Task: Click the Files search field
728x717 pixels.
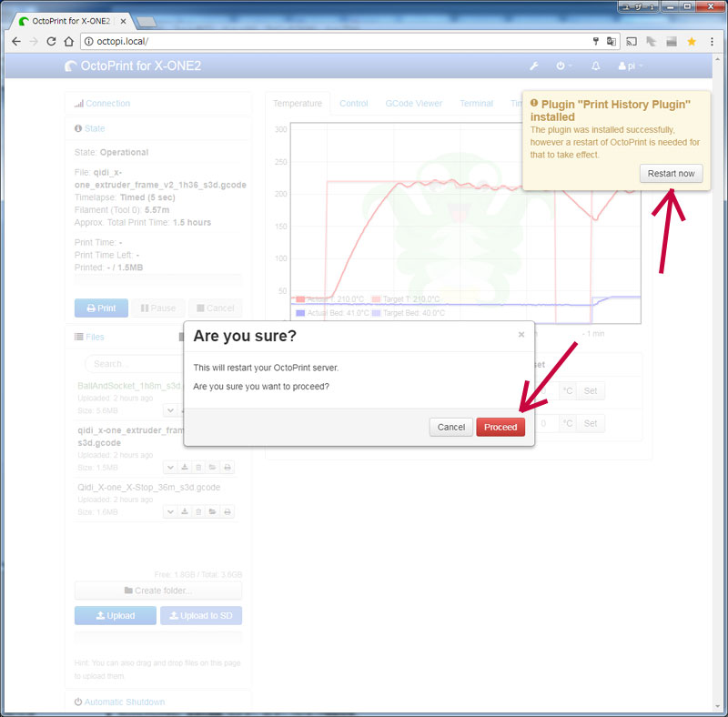Action: [x=135, y=364]
